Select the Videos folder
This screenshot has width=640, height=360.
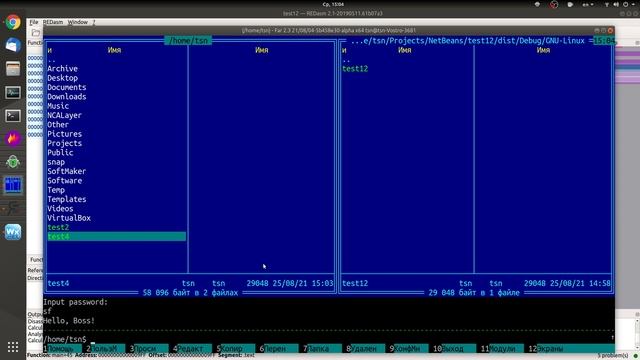60,209
